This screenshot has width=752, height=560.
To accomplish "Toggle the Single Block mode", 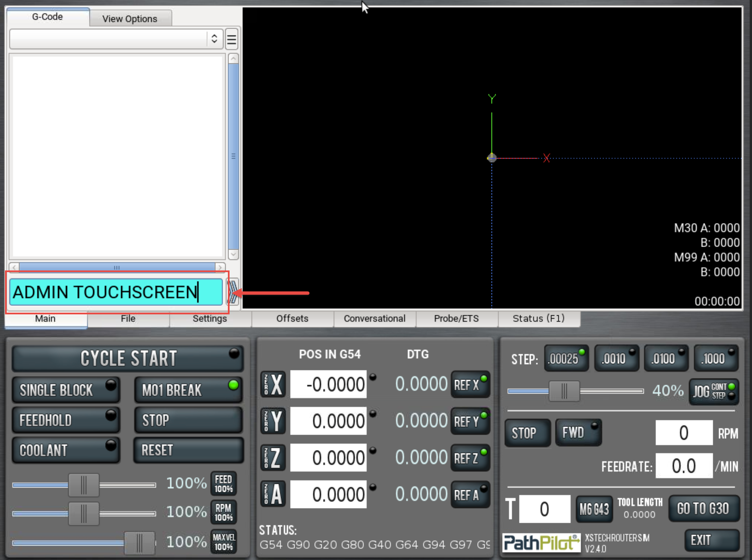I will tap(66, 390).
